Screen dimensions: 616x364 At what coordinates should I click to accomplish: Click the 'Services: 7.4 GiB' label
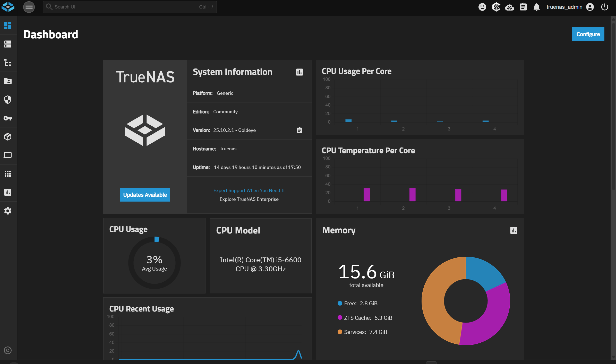(365, 332)
